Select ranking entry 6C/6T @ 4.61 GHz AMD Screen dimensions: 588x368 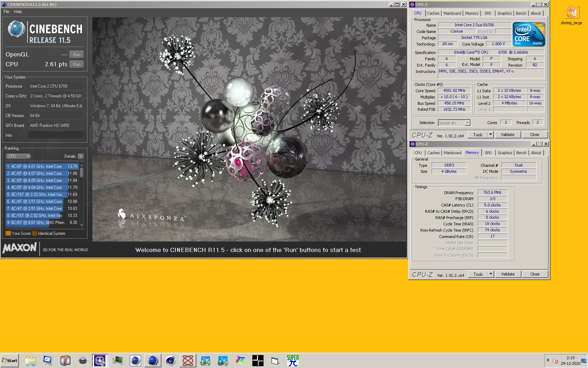coord(42,223)
